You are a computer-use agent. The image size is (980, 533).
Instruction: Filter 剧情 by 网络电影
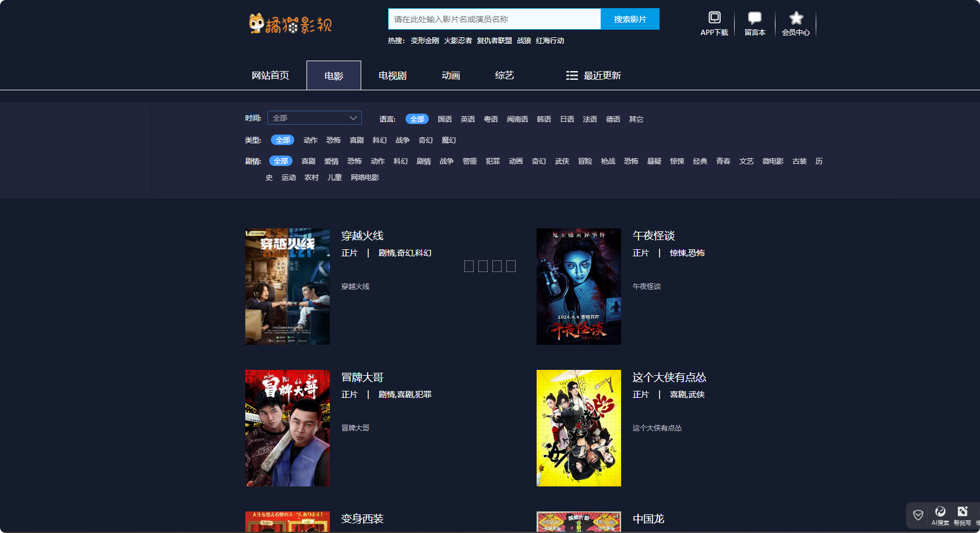(x=365, y=177)
